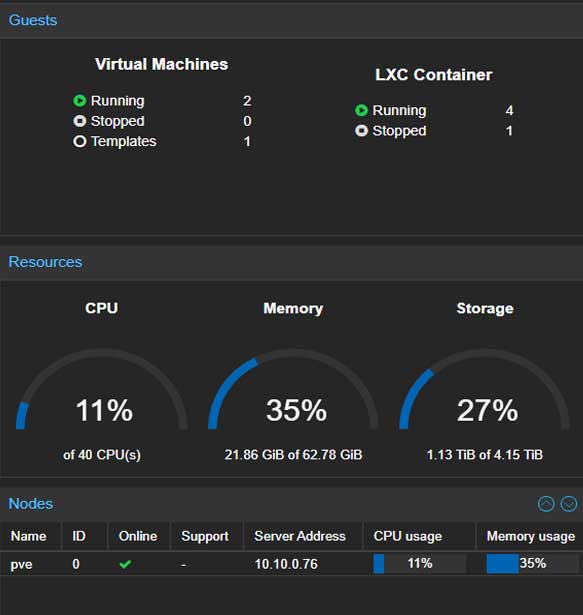Click the pve Memory usage 35% bar
The width and height of the screenshot is (583, 615).
533,564
